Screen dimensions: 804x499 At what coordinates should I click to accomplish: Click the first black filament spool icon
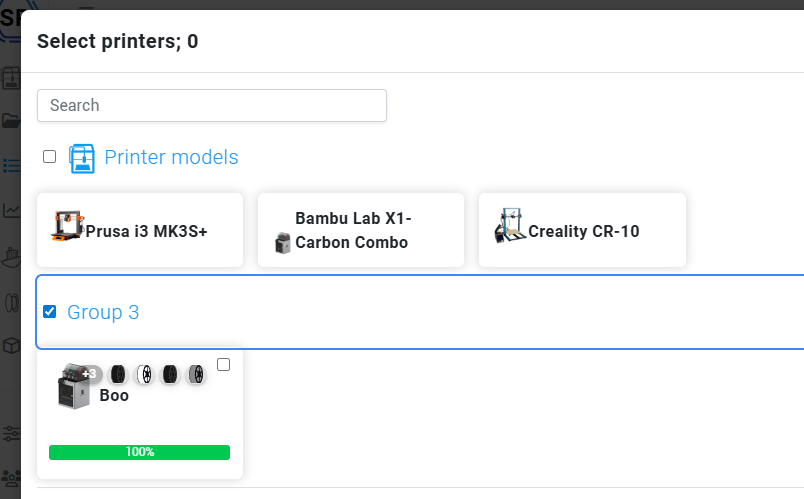pyautogui.click(x=118, y=374)
